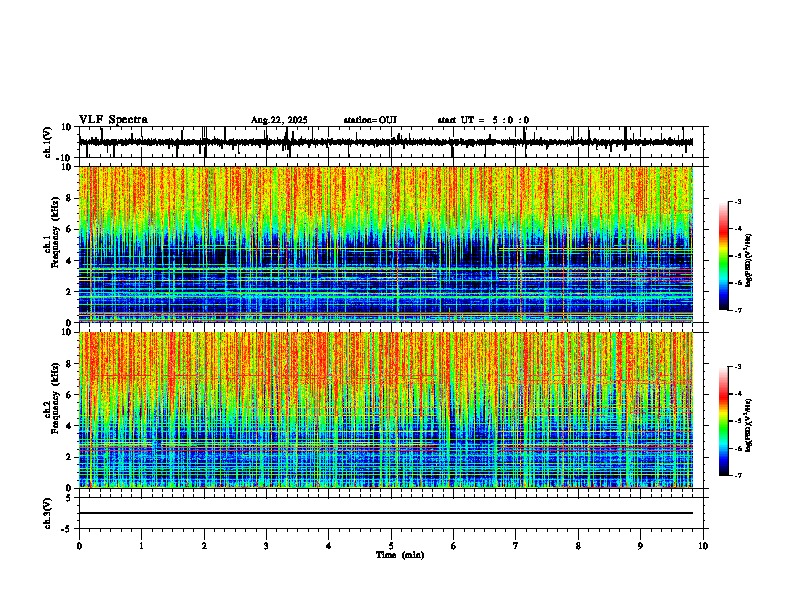Select the ch.2 "Frequency (kHz)" axis label

point(55,398)
